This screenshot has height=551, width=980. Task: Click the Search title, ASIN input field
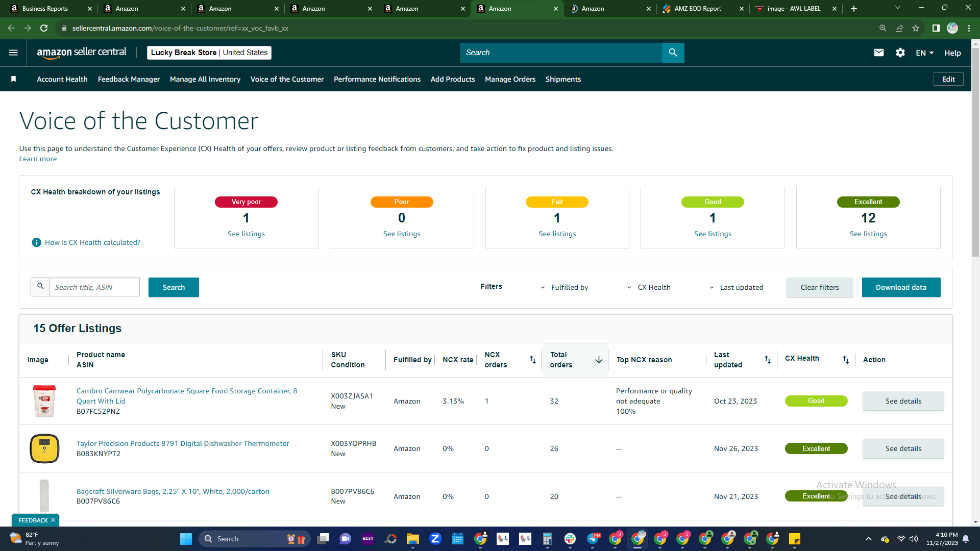pyautogui.click(x=94, y=287)
